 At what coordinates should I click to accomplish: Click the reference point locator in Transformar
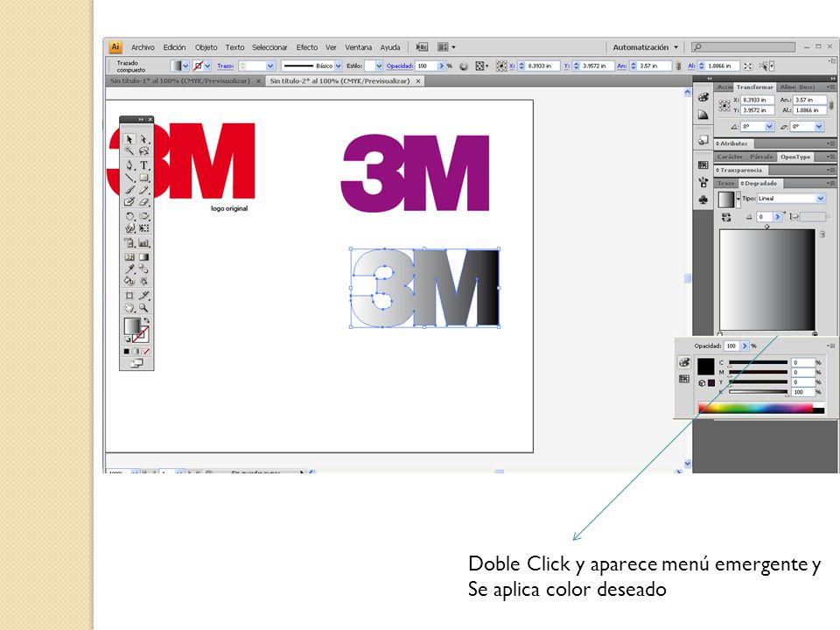724,105
